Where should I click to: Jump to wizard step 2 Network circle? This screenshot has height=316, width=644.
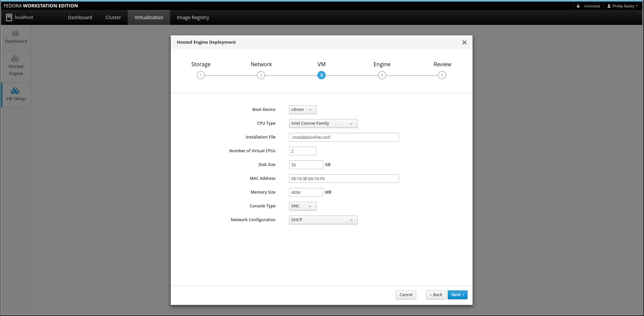point(261,75)
